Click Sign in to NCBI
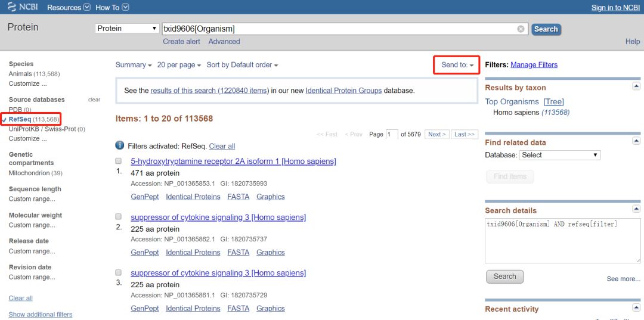The width and height of the screenshot is (644, 320). [615, 7]
